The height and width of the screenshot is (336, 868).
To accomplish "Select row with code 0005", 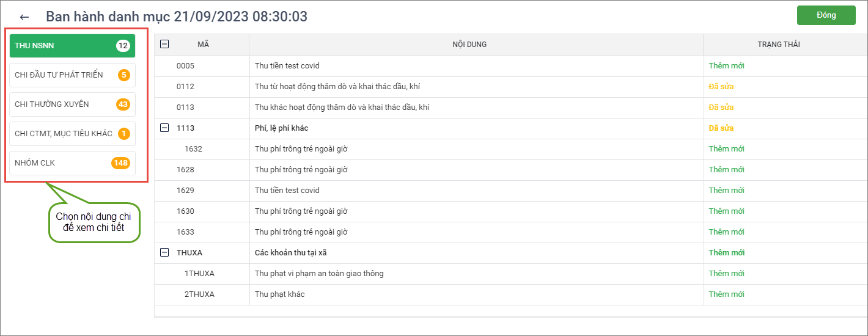I will 185,66.
